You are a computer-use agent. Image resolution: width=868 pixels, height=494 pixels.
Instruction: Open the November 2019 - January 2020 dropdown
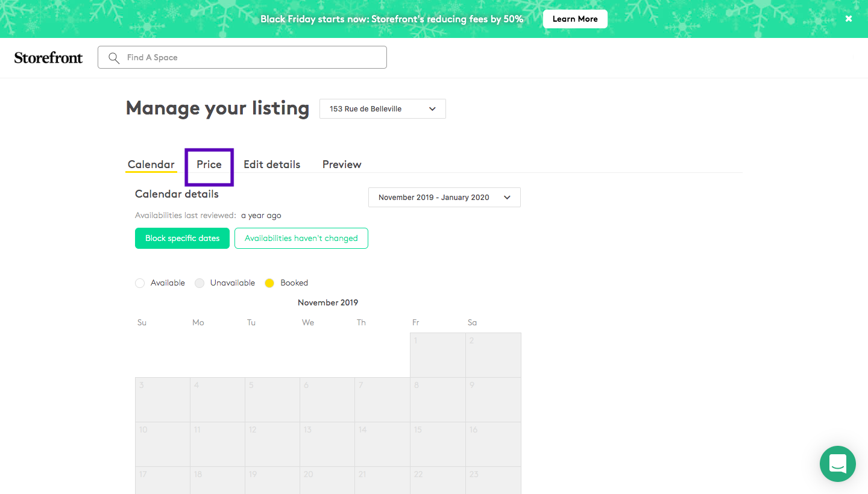tap(444, 198)
